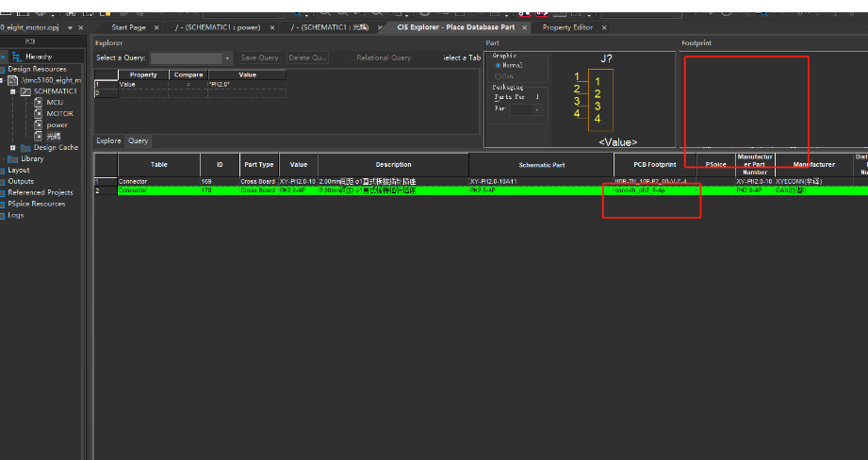Switch to the SCHEMATIC1 : power tab
This screenshot has width=868, height=460.
(217, 27)
